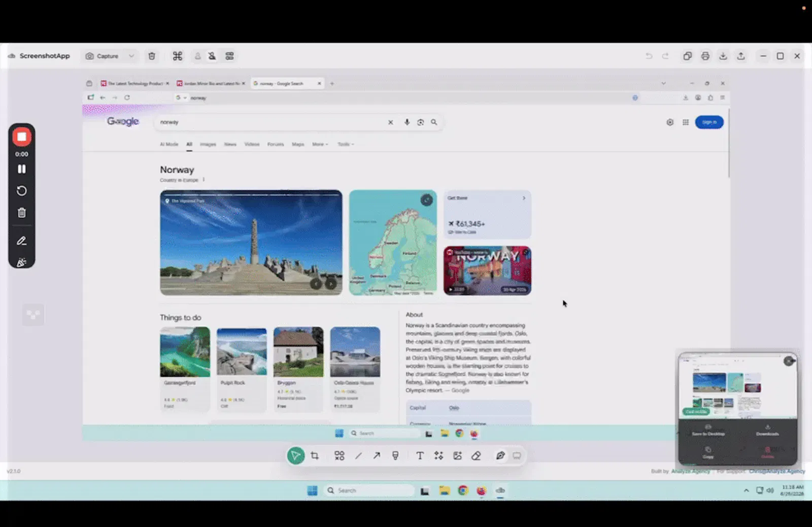Expand the Tools dropdown in Google results
The image size is (812, 527).
pyautogui.click(x=346, y=144)
